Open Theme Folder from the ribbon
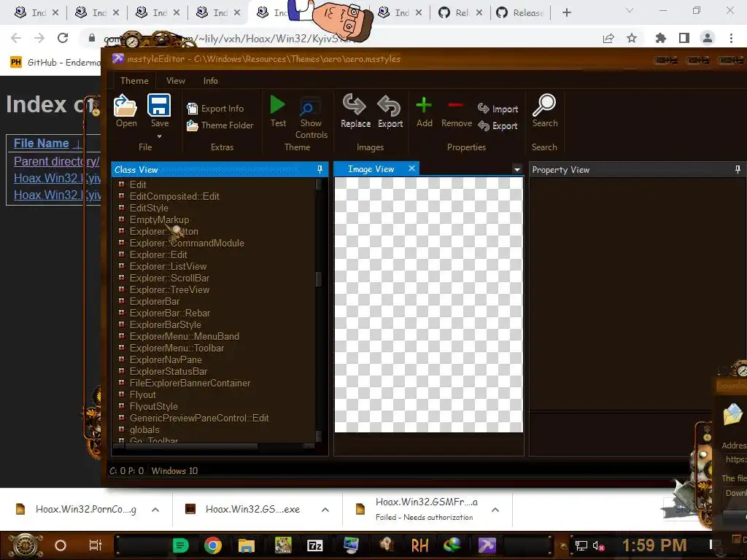 pyautogui.click(x=220, y=125)
